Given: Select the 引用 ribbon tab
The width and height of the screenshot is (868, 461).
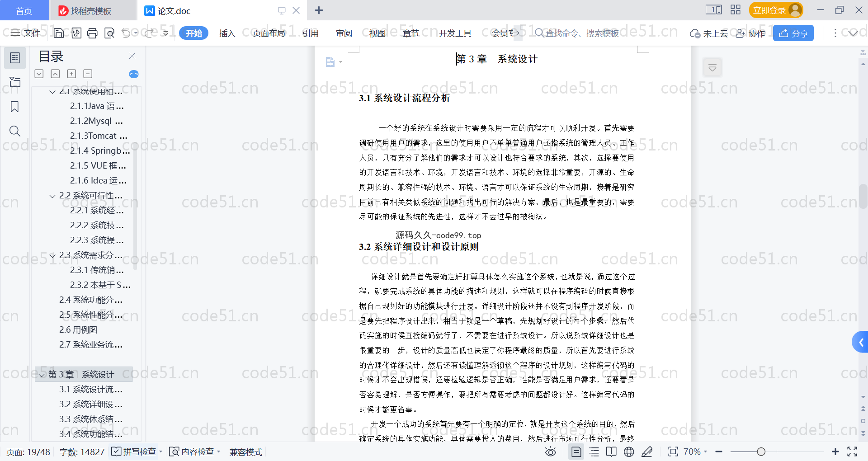Looking at the screenshot, I should [311, 33].
